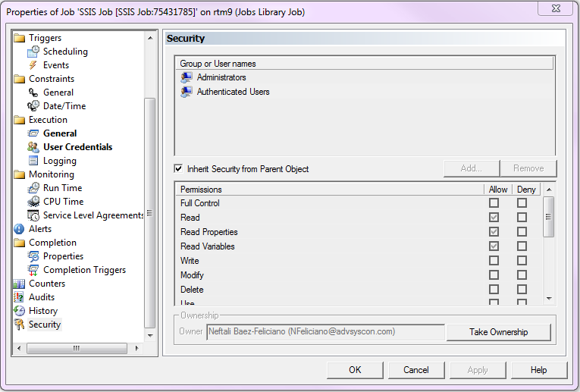Click the Scheduling calendar-clock icon
The height and width of the screenshot is (392, 580).
pyautogui.click(x=33, y=52)
